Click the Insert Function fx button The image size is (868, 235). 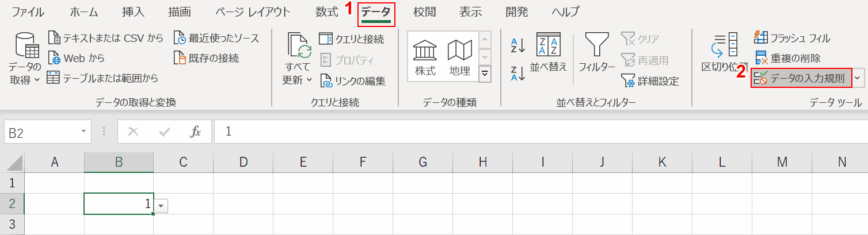(x=196, y=132)
